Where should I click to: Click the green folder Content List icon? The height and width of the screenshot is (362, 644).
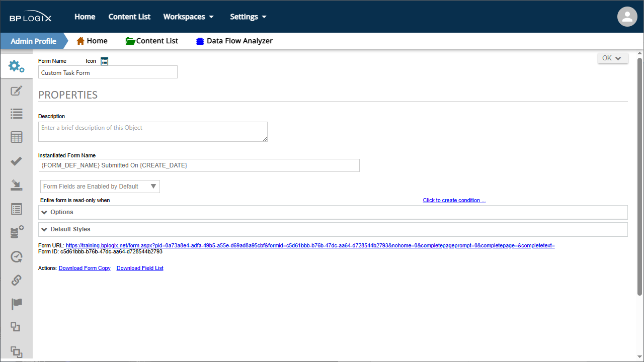pos(130,41)
